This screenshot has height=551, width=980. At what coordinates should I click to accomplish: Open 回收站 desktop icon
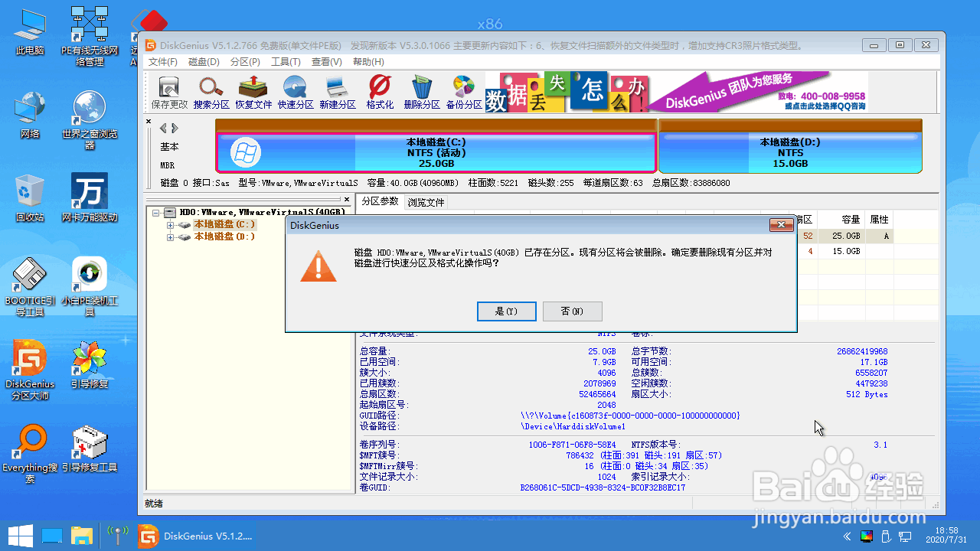coord(30,198)
